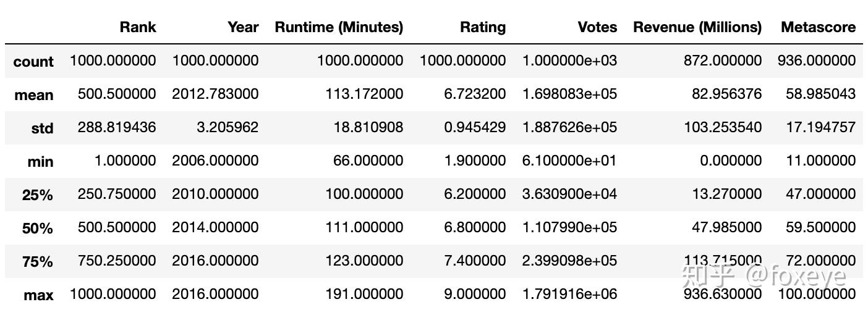Image resolution: width=868 pixels, height=315 pixels.
Task: Select the 75% row label
Action: coord(38,261)
